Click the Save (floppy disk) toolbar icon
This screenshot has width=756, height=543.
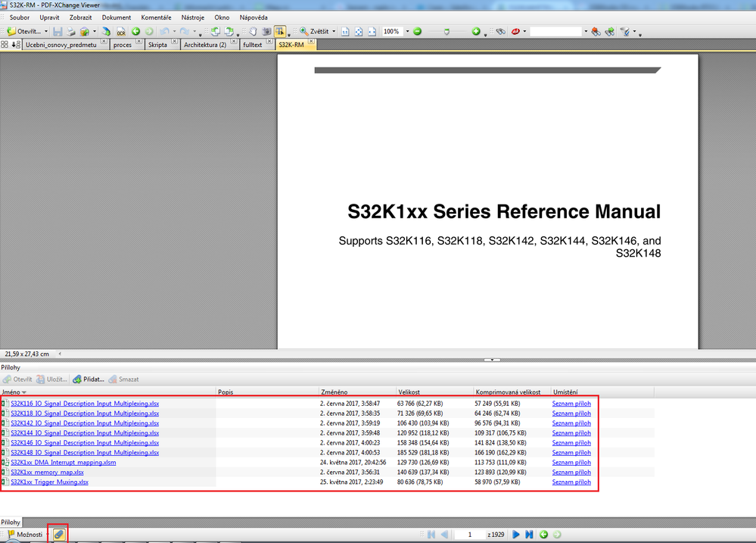click(x=58, y=31)
